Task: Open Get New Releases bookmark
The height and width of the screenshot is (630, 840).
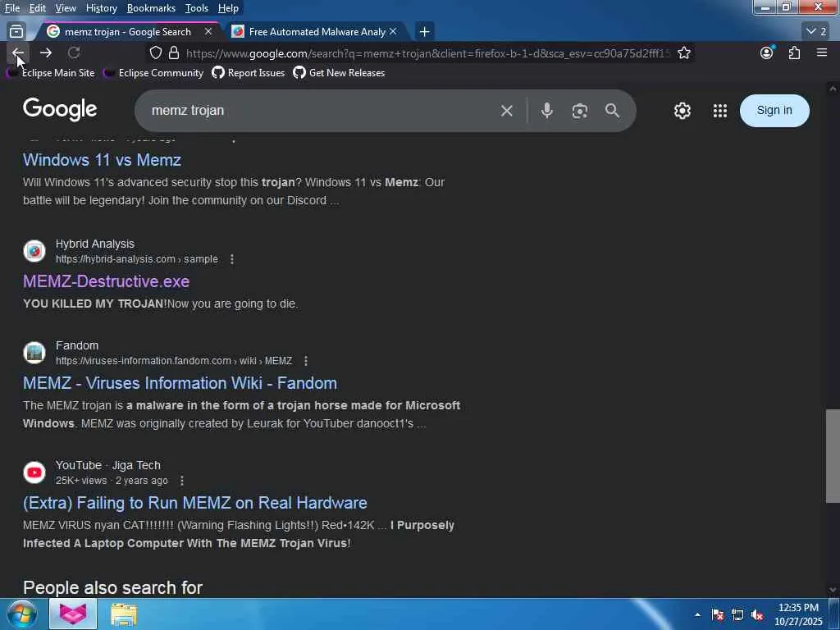Action: (339, 73)
